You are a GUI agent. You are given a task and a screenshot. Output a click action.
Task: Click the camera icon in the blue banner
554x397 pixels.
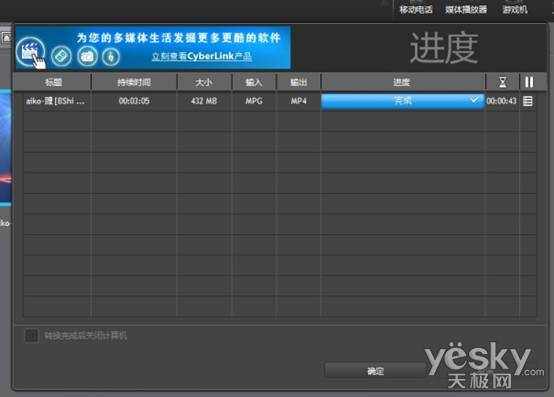[x=87, y=56]
